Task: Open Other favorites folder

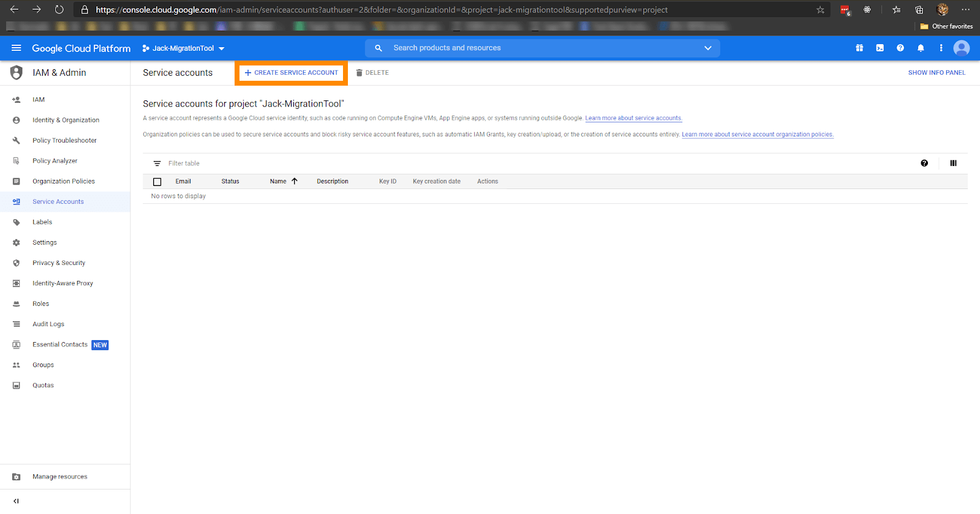Action: tap(946, 26)
